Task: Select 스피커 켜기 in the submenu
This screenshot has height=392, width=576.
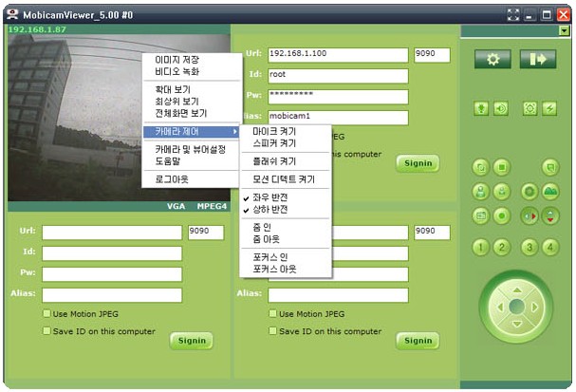Action: [286, 143]
